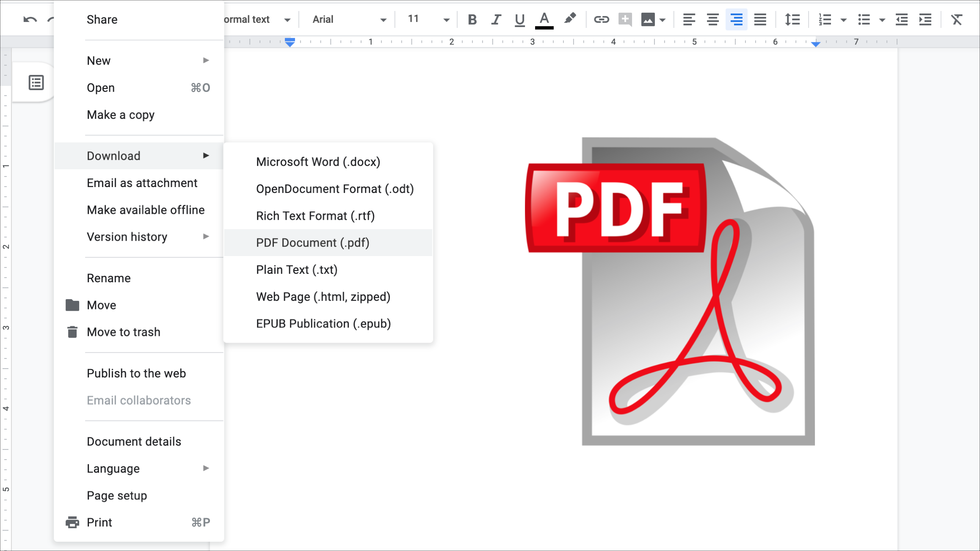Expand the Download submenu
The height and width of the screenshot is (551, 980).
(139, 155)
